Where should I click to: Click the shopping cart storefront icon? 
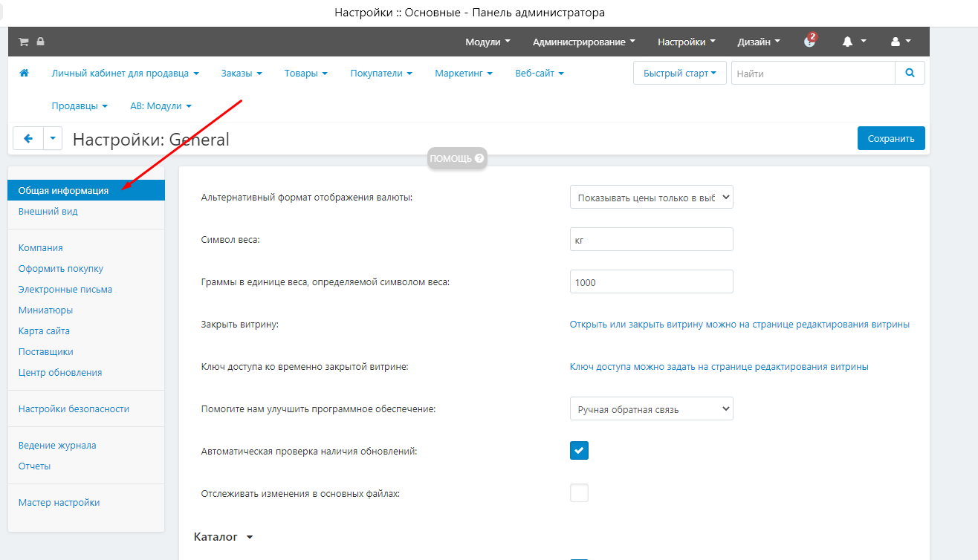pyautogui.click(x=24, y=42)
